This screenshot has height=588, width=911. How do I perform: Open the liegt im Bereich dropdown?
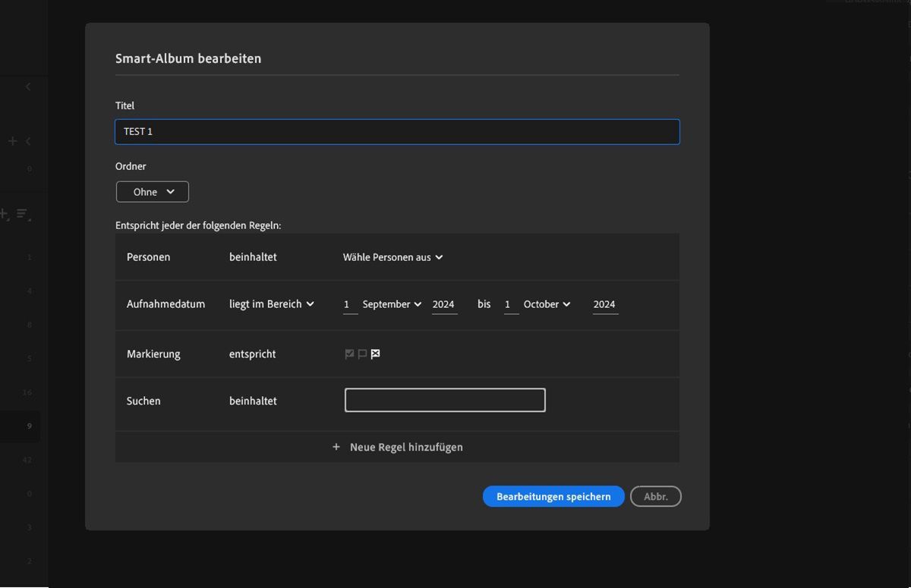coord(271,303)
